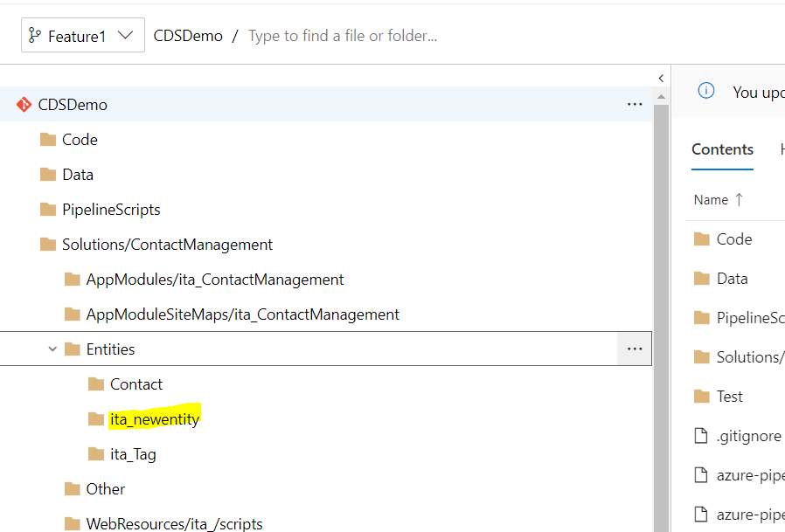This screenshot has height=532, width=785.
Task: Click scrollbar up arrow in tree pane
Action: point(661,97)
